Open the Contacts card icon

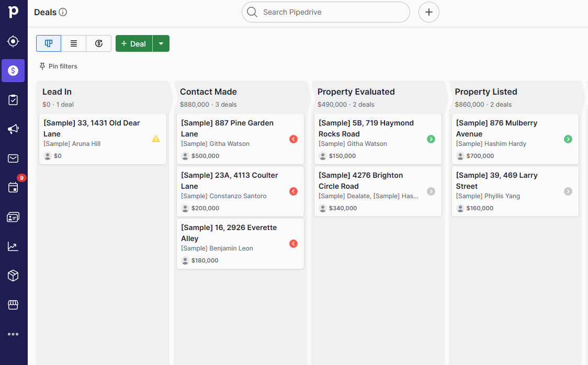(13, 217)
